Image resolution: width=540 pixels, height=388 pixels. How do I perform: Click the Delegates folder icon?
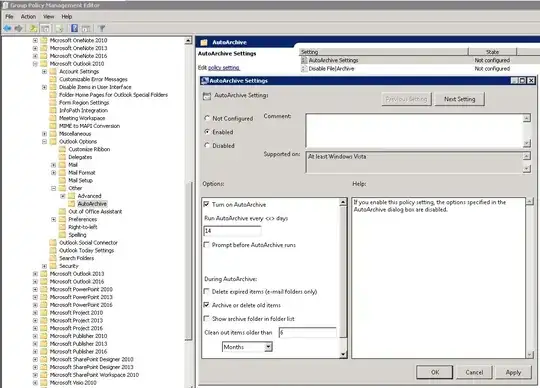click(62, 157)
